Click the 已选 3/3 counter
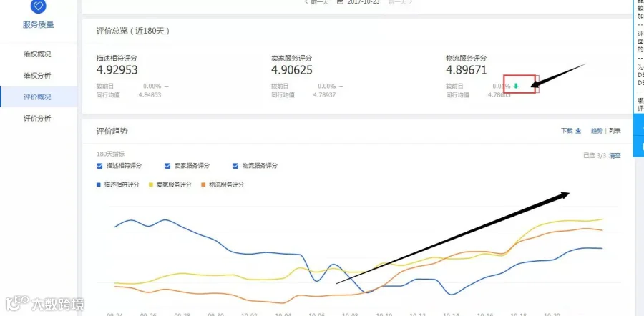The image size is (644, 316). (x=595, y=156)
